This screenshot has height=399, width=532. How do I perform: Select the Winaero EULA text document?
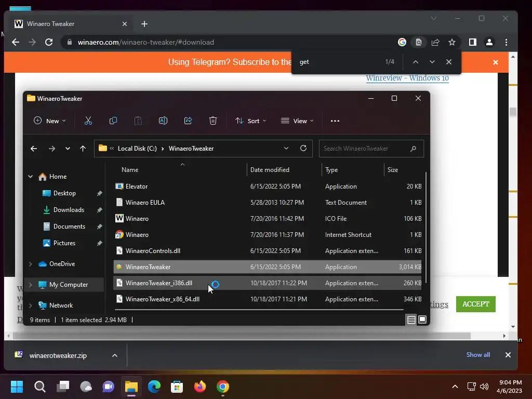(268, 203)
